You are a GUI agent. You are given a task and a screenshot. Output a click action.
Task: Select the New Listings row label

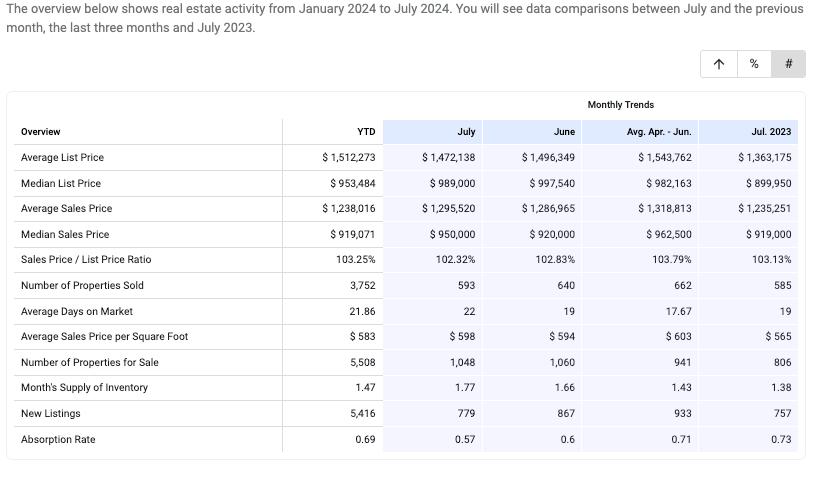[51, 414]
